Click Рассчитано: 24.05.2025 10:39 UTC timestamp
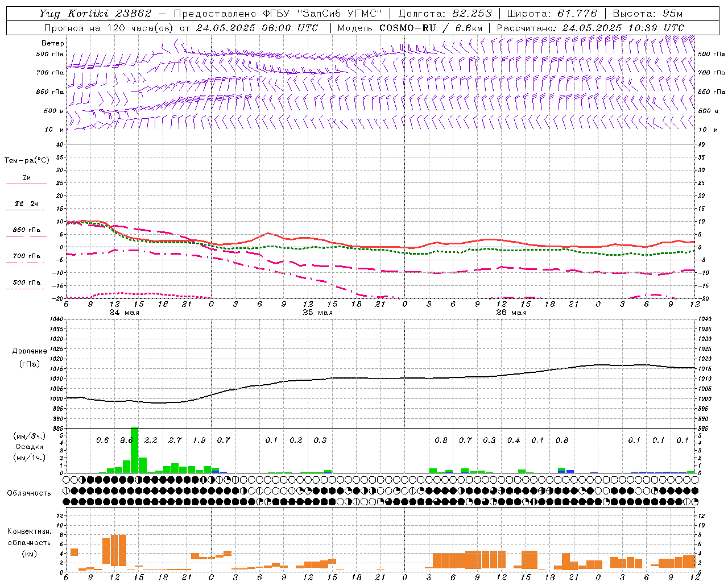 click(590, 28)
